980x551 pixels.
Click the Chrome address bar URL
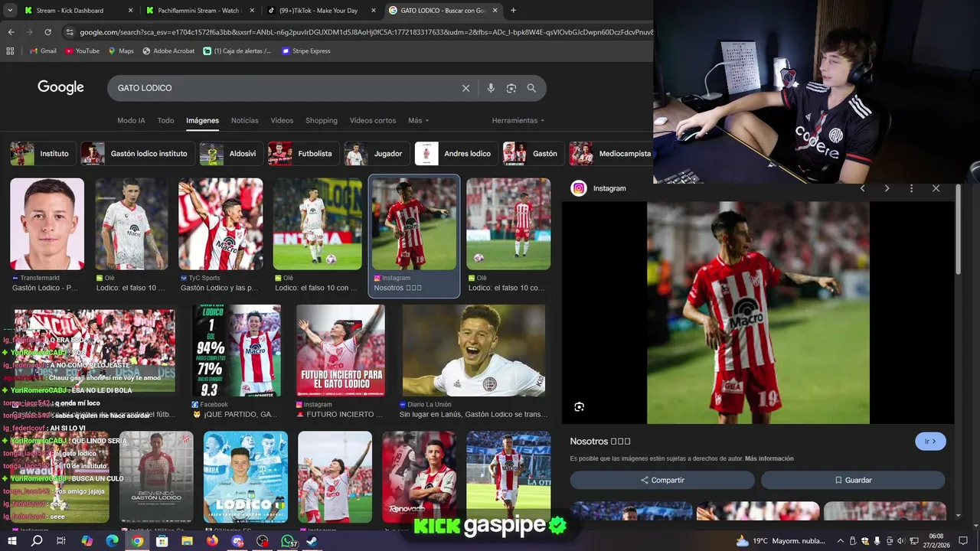click(x=366, y=32)
